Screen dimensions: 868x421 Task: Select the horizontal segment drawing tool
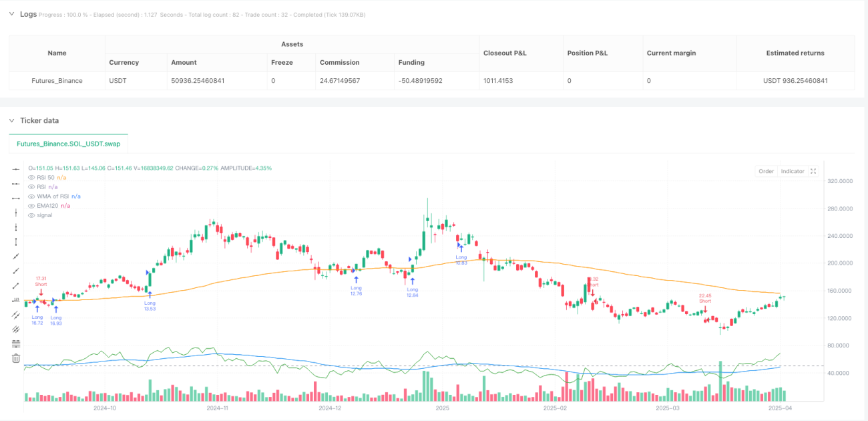tap(16, 198)
